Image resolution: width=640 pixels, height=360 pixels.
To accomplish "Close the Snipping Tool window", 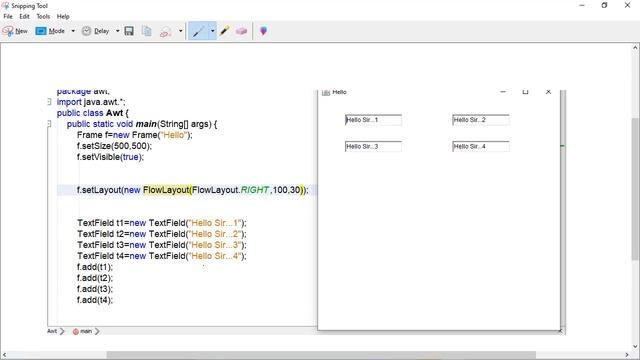I will [x=627, y=5].
